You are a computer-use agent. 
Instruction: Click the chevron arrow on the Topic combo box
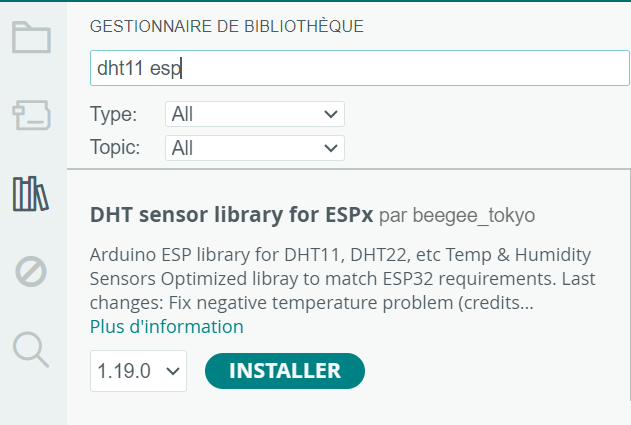coord(332,148)
